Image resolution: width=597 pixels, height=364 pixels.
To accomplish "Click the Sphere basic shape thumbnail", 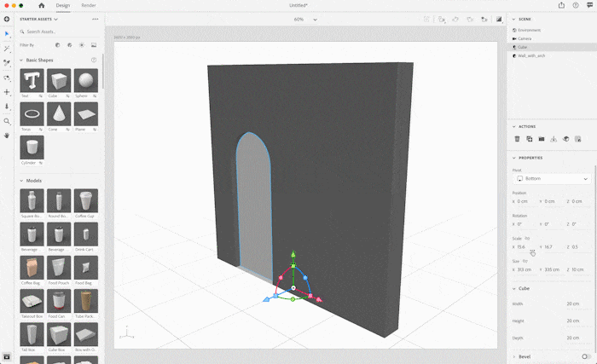I will click(x=85, y=82).
